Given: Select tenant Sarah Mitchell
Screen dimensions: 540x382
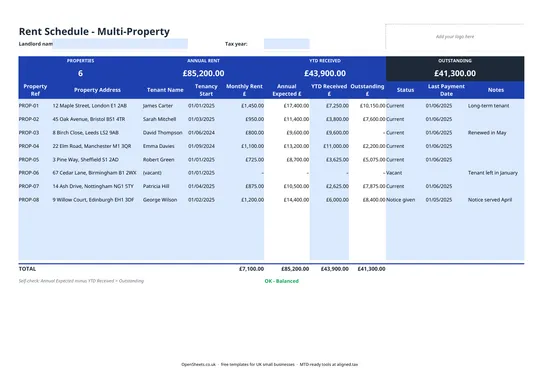Looking at the screenshot, I should (x=159, y=119).
